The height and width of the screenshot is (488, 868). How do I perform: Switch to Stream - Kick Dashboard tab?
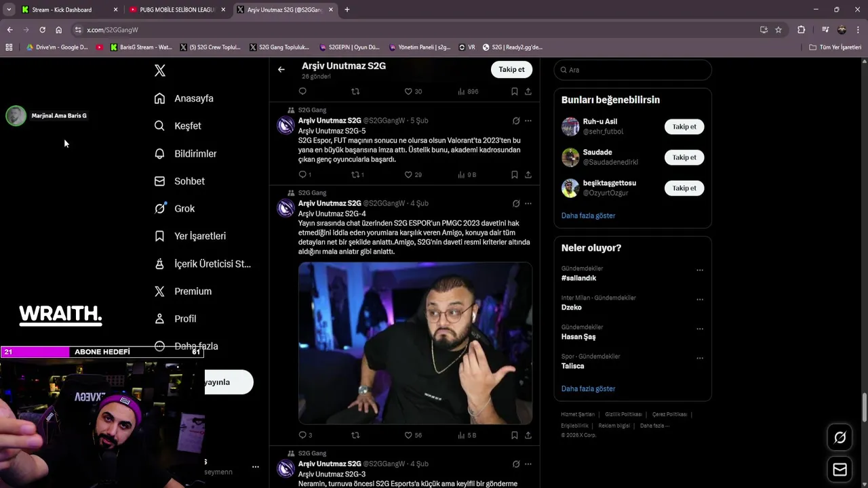71,9
